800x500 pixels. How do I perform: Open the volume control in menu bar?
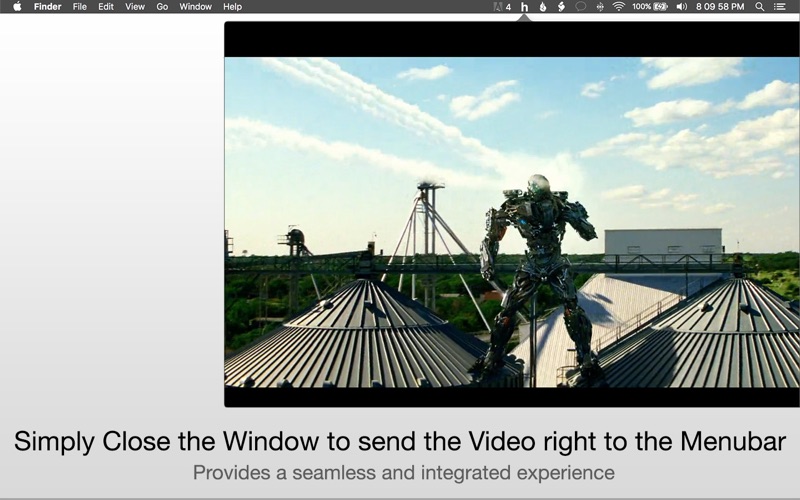pos(682,7)
